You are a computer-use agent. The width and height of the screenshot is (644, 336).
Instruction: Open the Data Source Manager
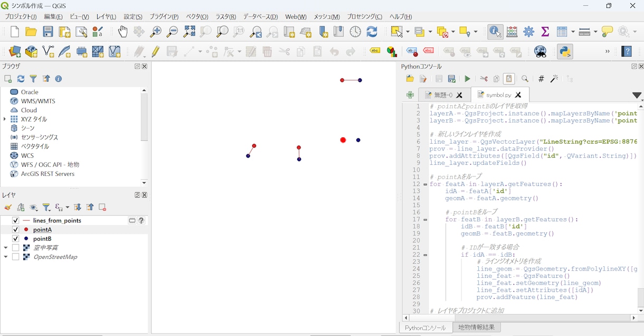click(x=15, y=52)
